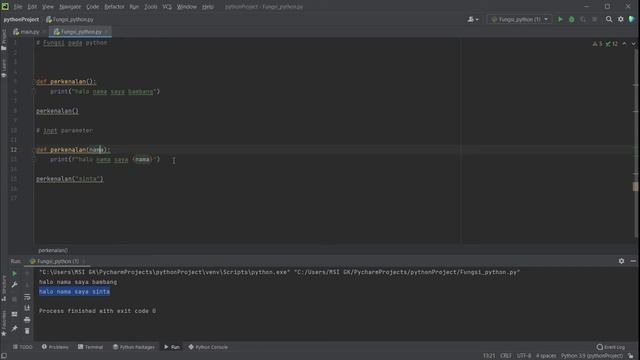
Task: Hide the Run tool window
Action: 633,261
